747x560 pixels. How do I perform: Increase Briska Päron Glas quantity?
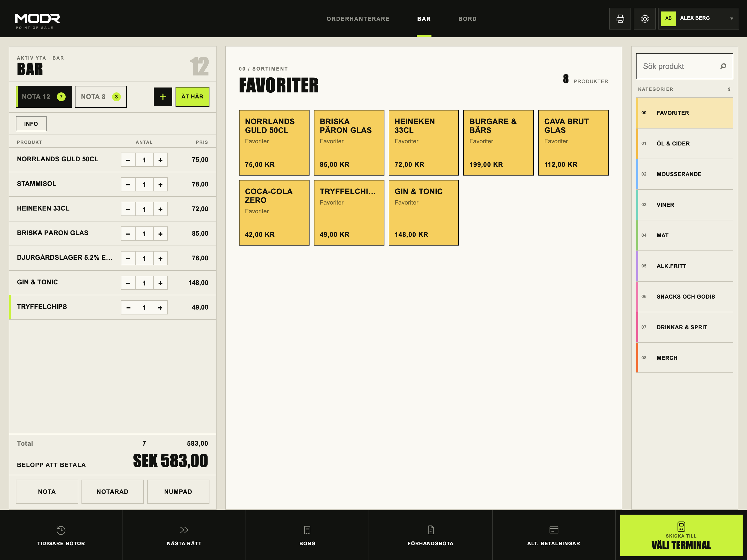coord(161,234)
